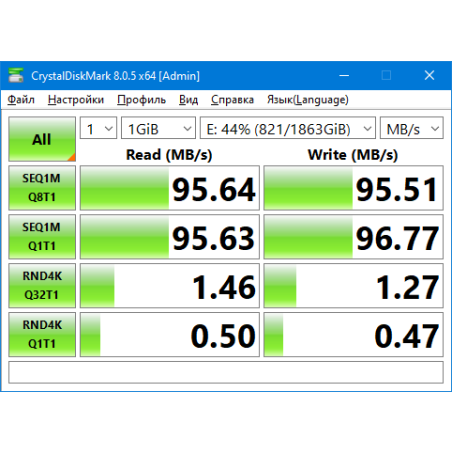Image resolution: width=452 pixels, height=452 pixels.
Task: Open the drive selector showing E: 44%
Action: [x=288, y=128]
